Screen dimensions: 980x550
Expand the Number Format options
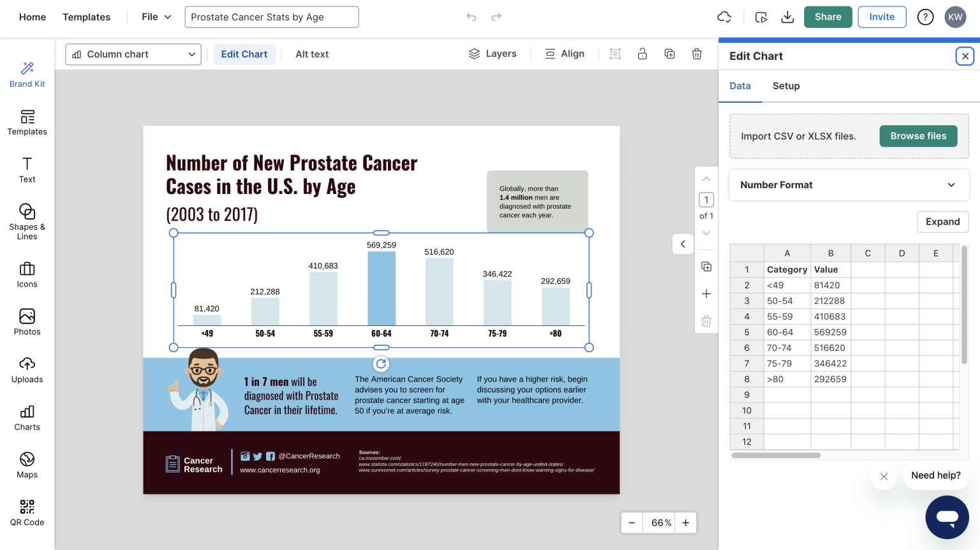click(849, 184)
